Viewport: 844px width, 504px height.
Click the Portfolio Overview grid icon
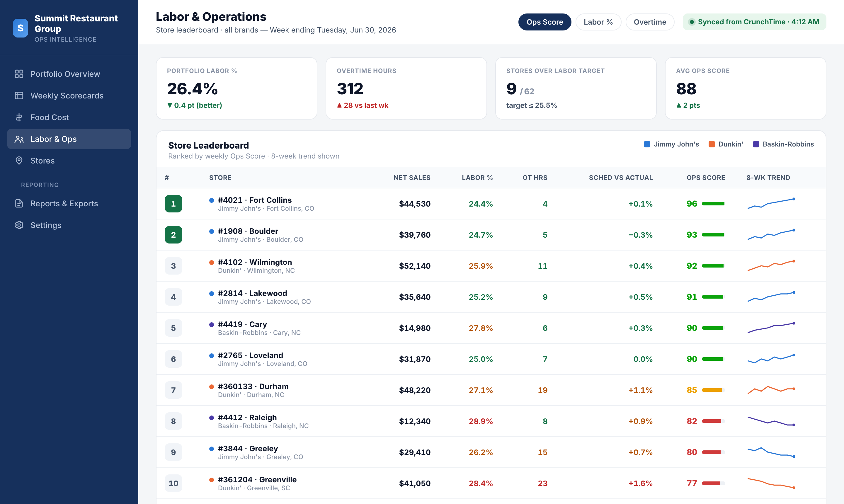[x=19, y=74]
